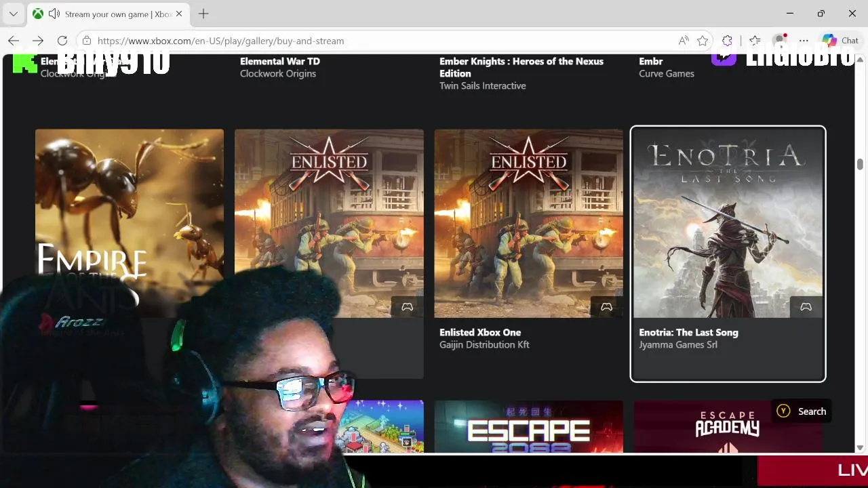Viewport: 868px width, 488px height.
Task: Go back to the previous page
Action: point(14,41)
